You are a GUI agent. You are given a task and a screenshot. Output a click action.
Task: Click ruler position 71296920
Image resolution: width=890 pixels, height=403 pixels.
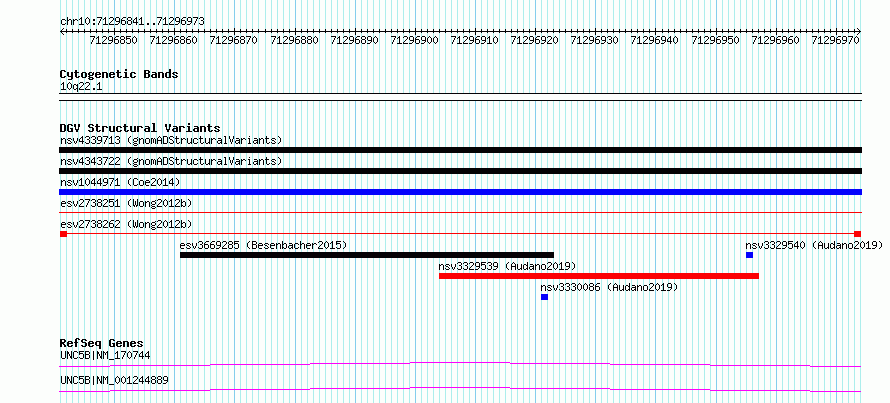535,40
